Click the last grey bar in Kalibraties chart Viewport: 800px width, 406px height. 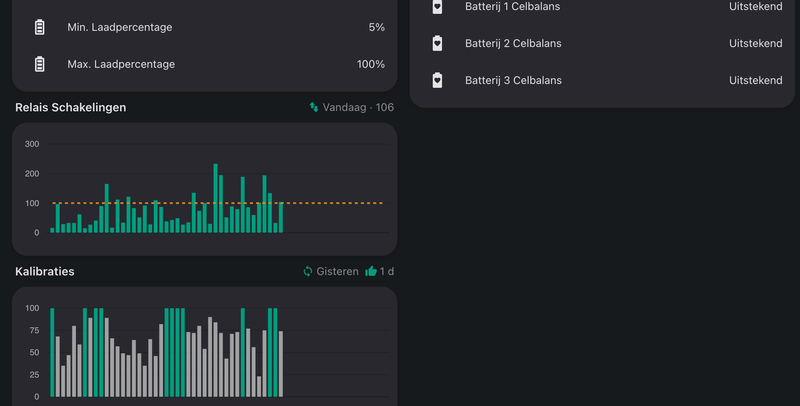point(281,364)
